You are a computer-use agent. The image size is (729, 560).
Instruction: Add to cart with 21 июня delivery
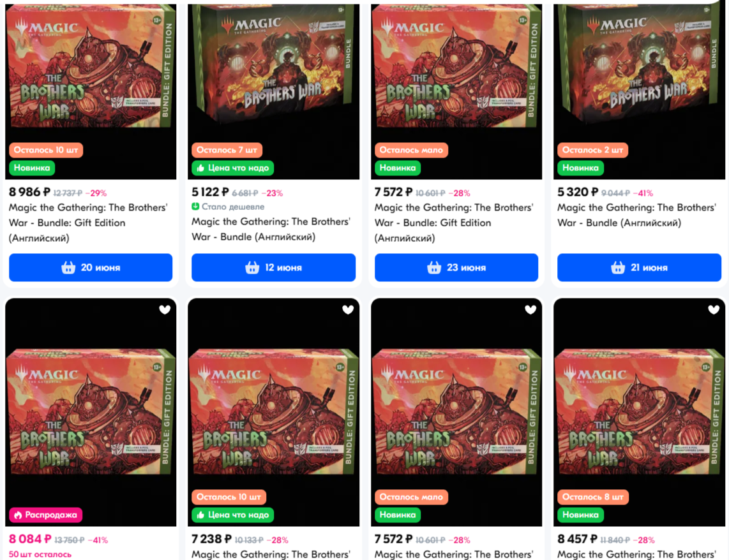[639, 267]
